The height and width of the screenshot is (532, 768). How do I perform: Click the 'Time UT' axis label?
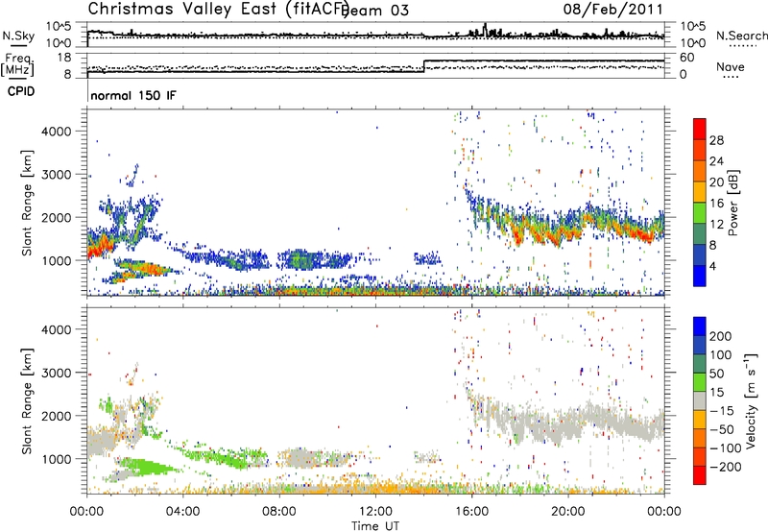(375, 526)
